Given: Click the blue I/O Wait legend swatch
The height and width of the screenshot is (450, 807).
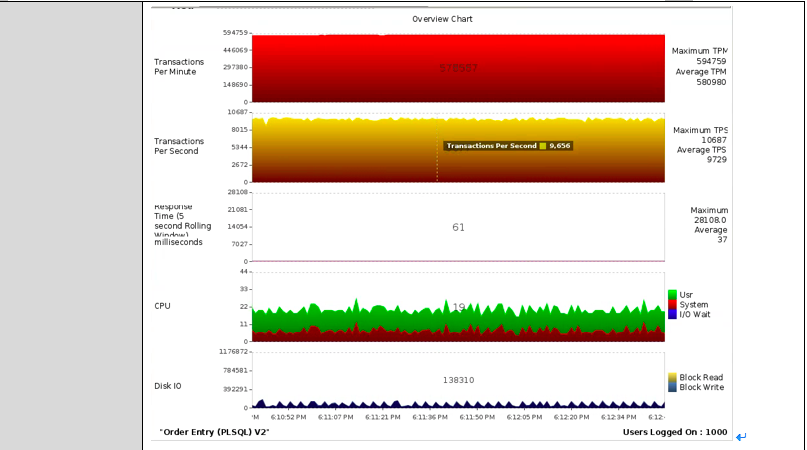Looking at the screenshot, I should click(x=672, y=314).
